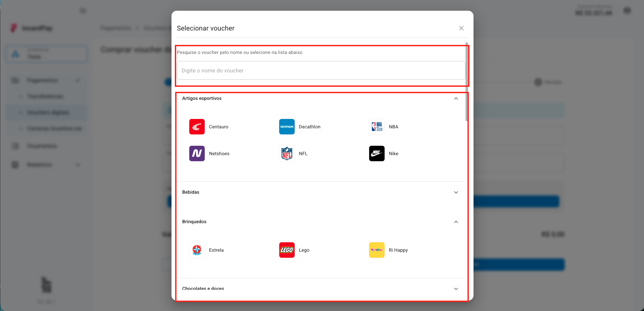Click the 'Bebidas' heading text

(x=191, y=192)
